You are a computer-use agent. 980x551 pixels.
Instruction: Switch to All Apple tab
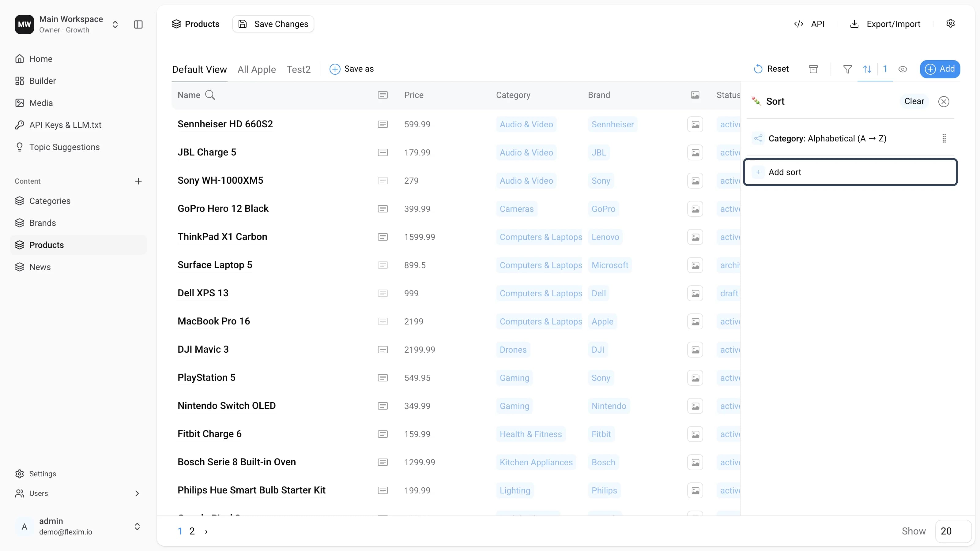(x=256, y=69)
